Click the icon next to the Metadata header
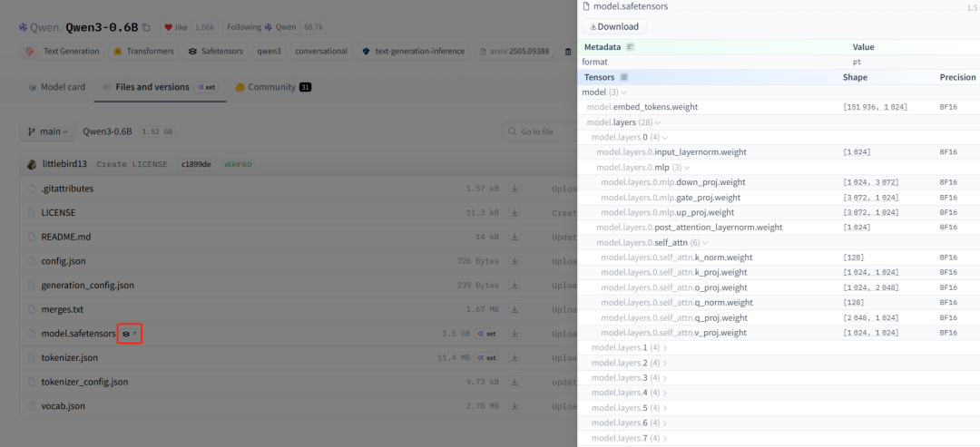This screenshot has width=980, height=447. tap(630, 47)
